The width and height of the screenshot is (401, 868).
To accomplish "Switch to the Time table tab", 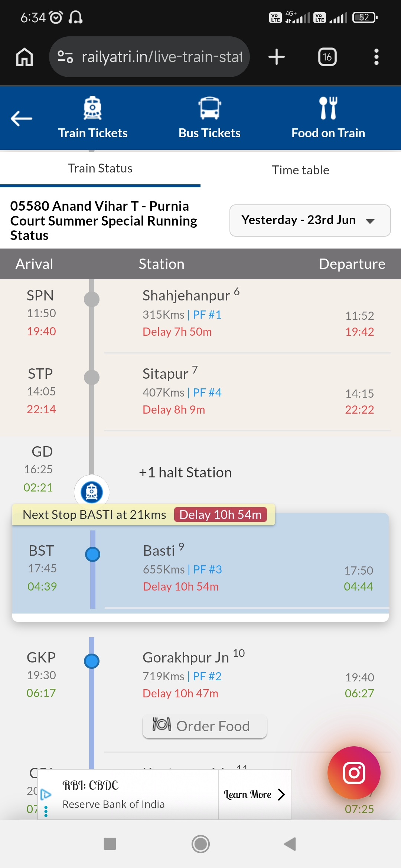I will click(x=301, y=170).
